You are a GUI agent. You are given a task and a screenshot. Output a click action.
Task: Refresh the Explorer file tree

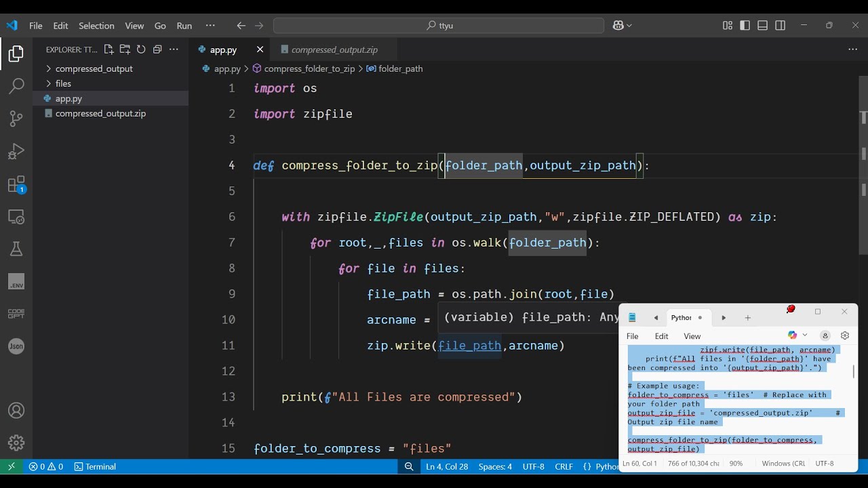coord(141,49)
